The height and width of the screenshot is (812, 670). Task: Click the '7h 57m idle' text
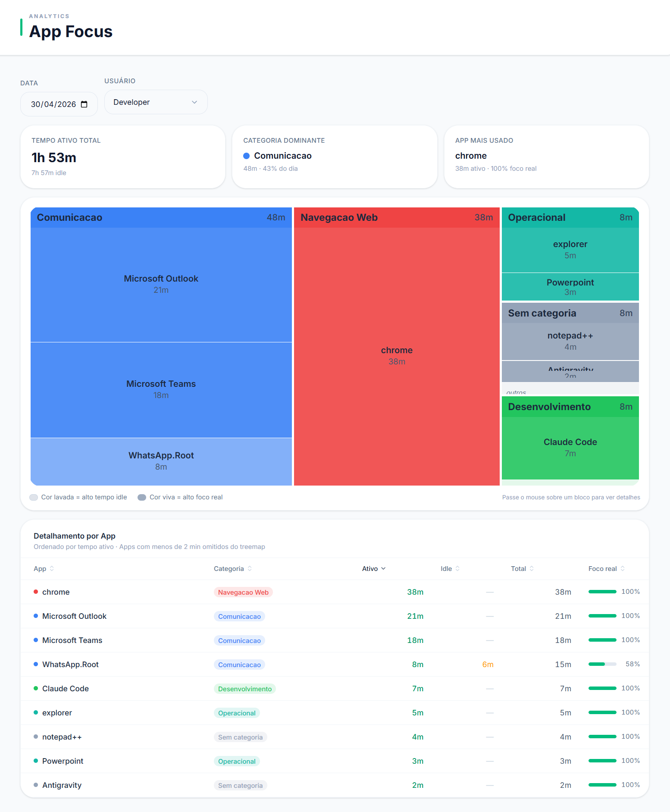click(49, 173)
